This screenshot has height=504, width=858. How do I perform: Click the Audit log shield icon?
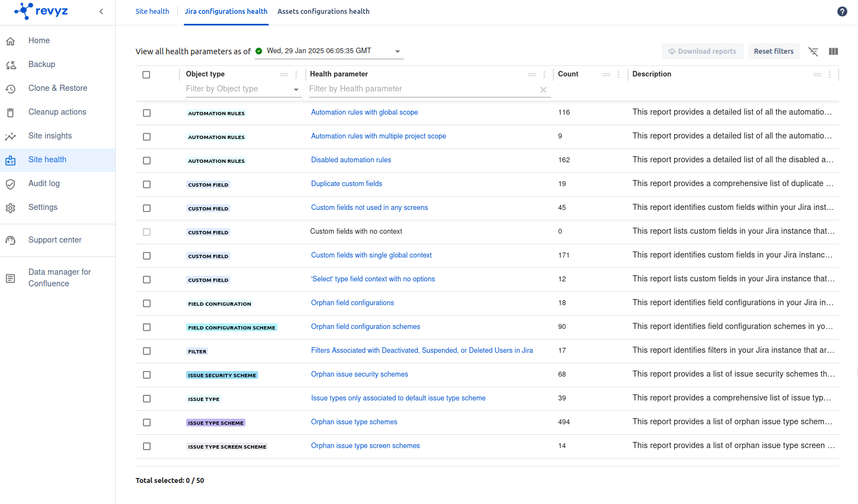[11, 184]
